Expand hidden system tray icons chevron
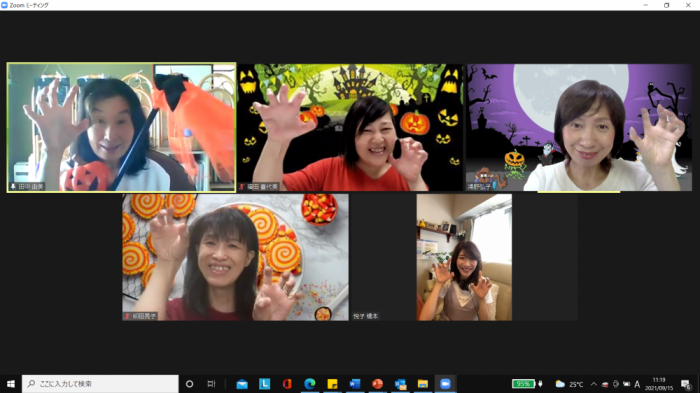Screen dimensions: 700x393 [594, 384]
